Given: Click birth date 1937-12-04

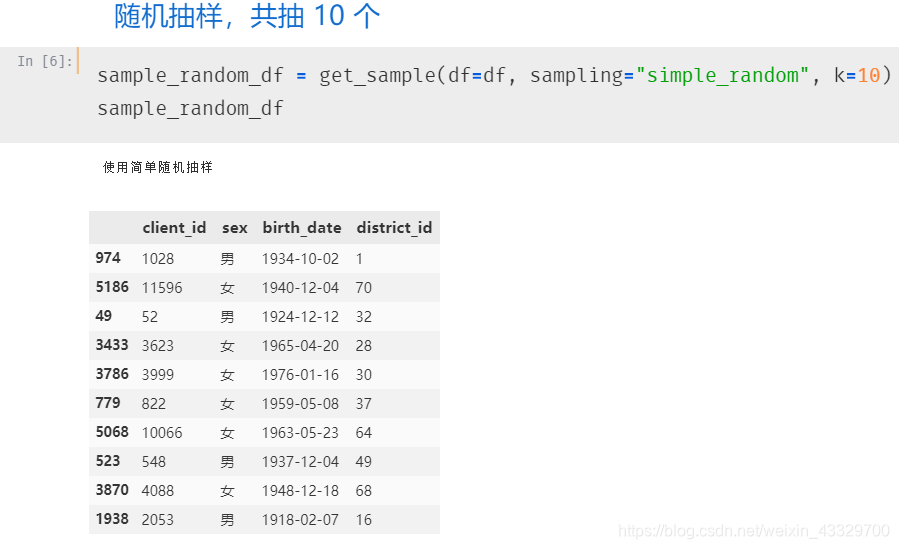Looking at the screenshot, I should (300, 462).
